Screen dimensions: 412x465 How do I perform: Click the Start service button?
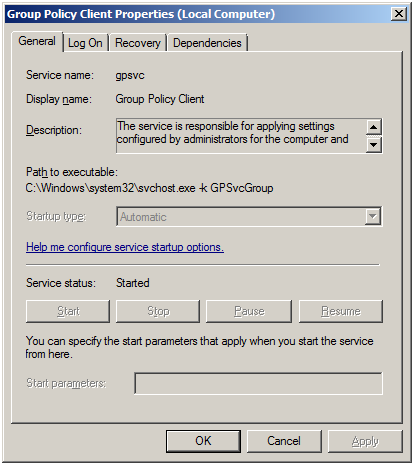coord(68,311)
